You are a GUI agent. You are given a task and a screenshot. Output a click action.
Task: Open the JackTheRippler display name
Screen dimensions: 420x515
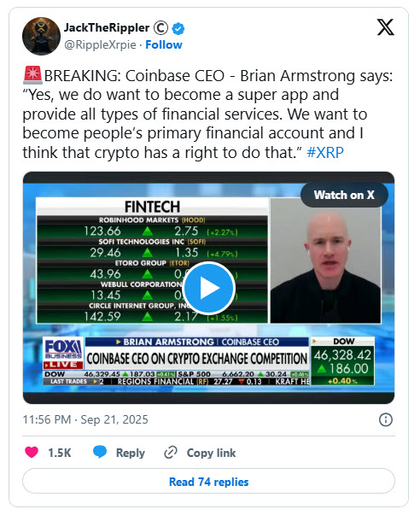click(x=107, y=28)
